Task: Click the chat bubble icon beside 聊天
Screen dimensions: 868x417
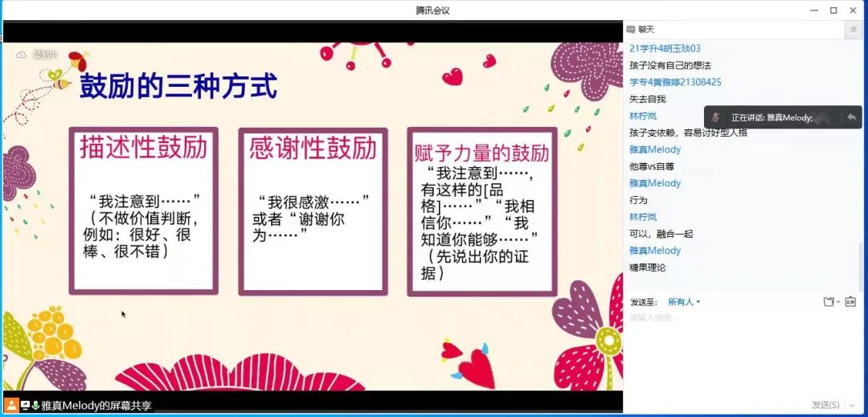Action: pos(631,29)
